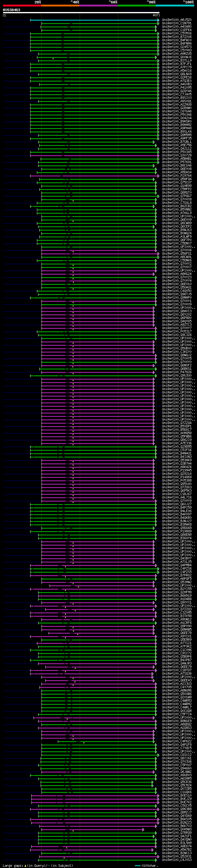Select hit UniRef100_P19945

pyautogui.click(x=177, y=470)
